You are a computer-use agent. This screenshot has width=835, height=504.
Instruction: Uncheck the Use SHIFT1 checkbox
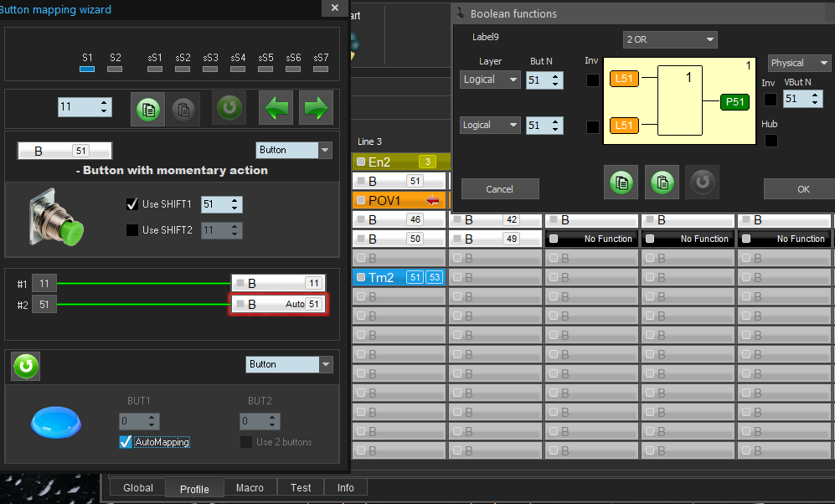pos(131,204)
